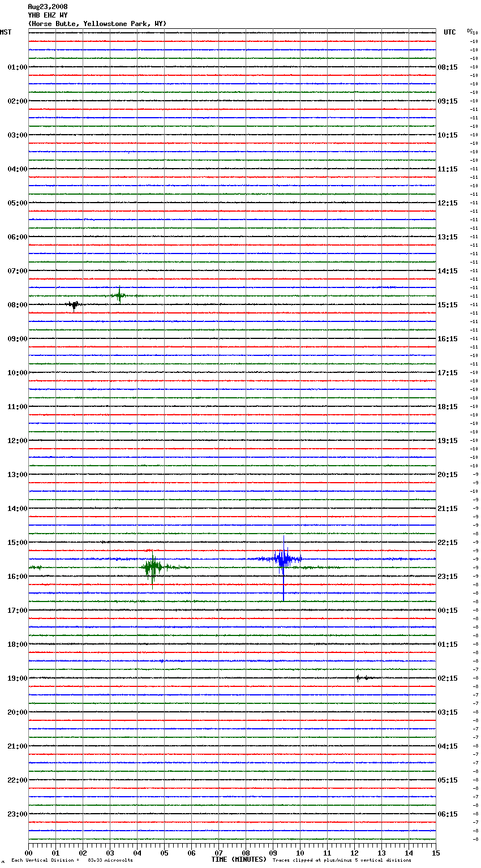481x868 pixels.
Task: Click the 20:15 UTC time label
Action: (x=448, y=475)
